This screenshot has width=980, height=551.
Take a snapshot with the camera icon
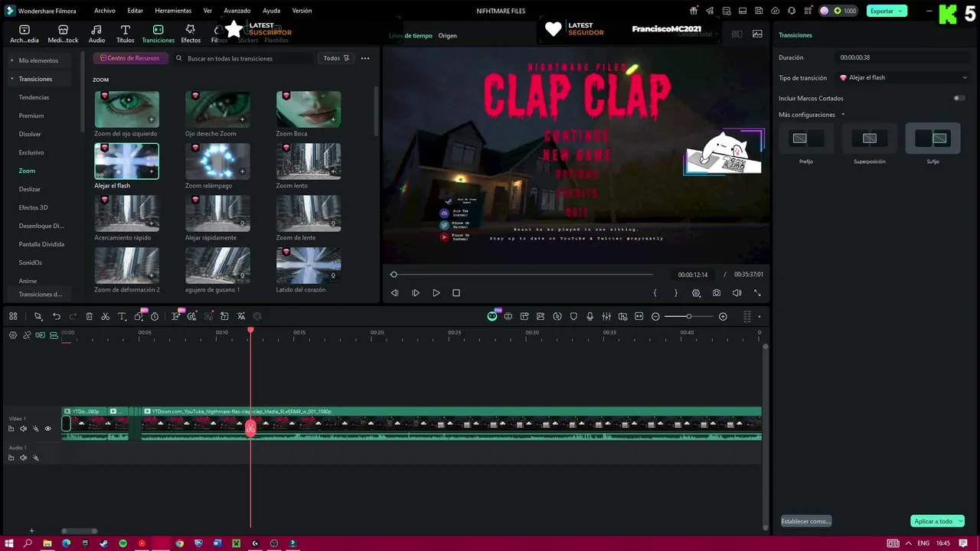pyautogui.click(x=717, y=293)
